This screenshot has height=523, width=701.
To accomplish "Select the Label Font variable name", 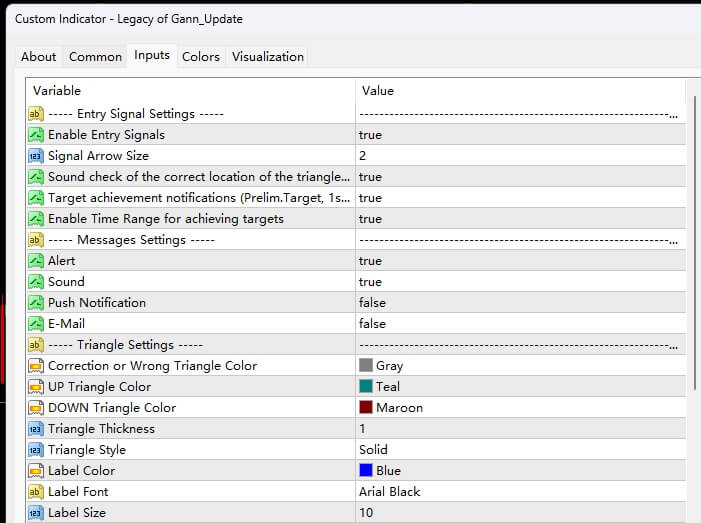I will (78, 492).
